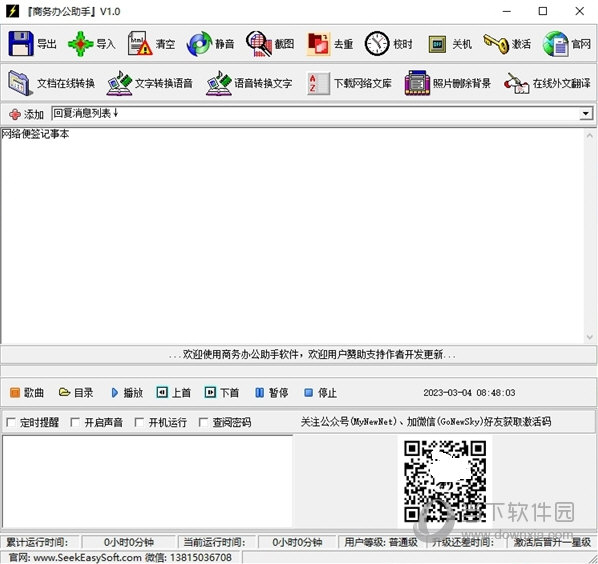Click the lightning bolt title bar icon
This screenshot has height=564, width=598.
[12, 11]
